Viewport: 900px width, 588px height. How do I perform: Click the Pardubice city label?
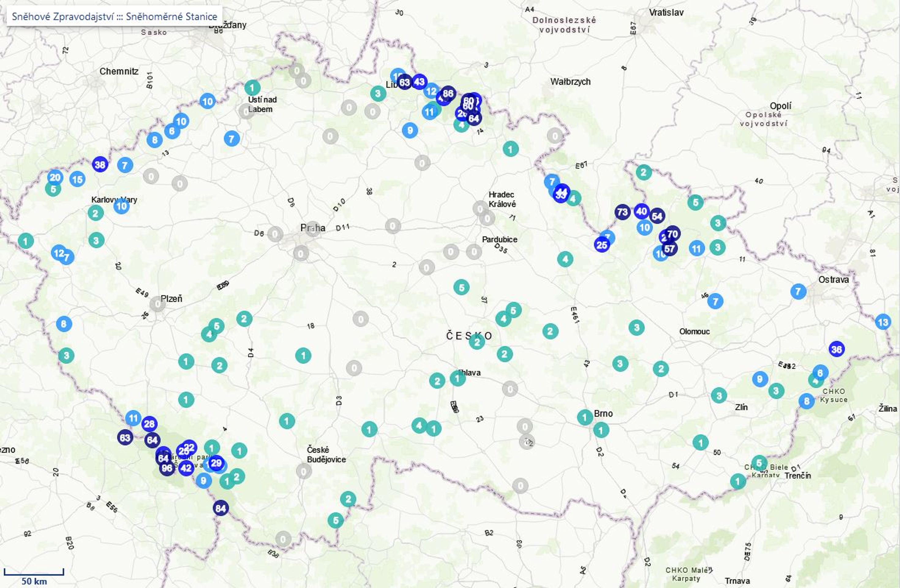499,239
